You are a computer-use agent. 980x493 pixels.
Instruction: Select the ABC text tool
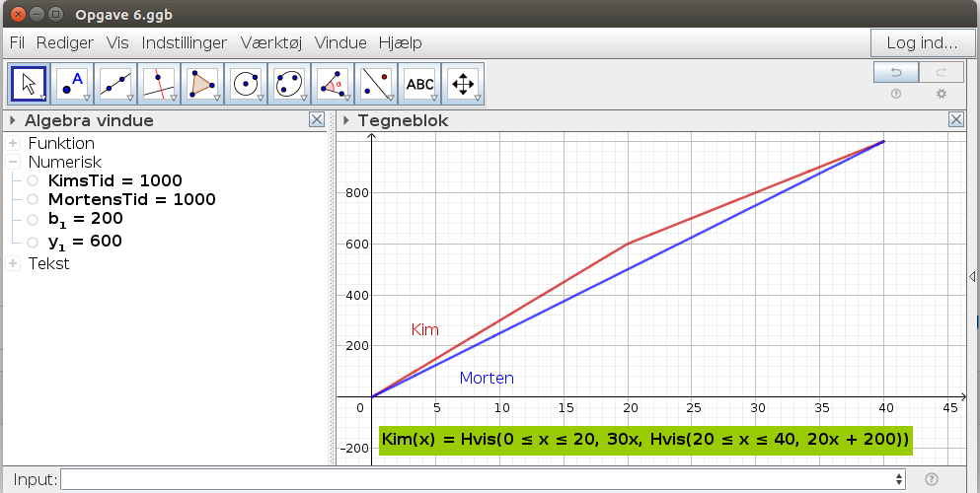click(x=419, y=84)
